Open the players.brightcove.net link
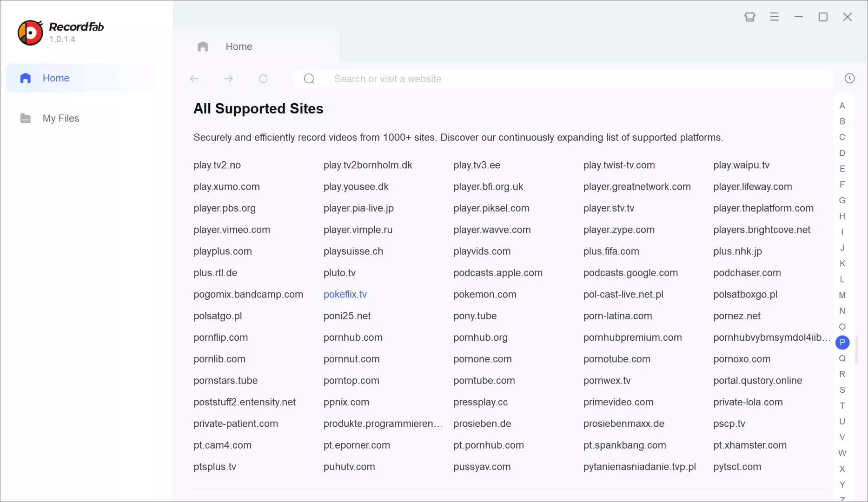868x502 pixels. pyautogui.click(x=762, y=230)
